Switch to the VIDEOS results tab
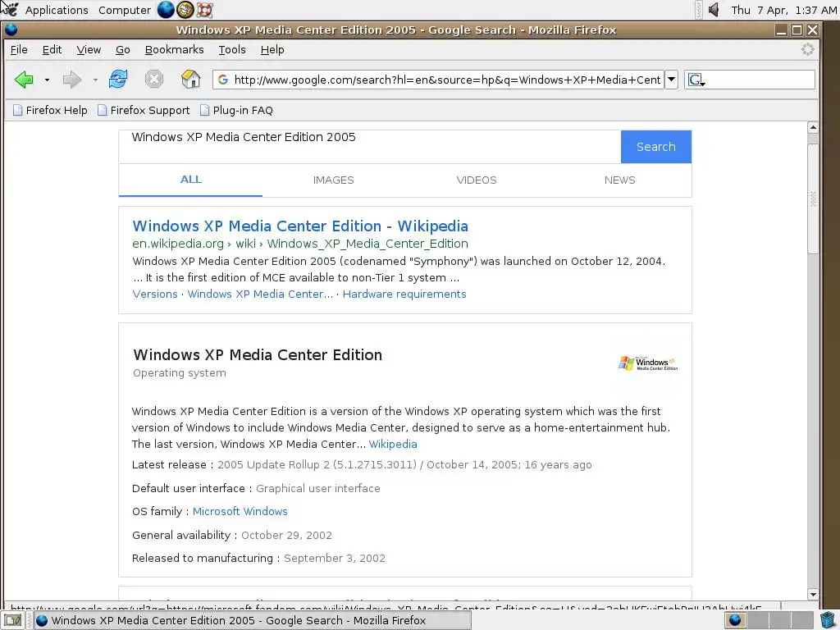This screenshot has width=840, height=630. (x=477, y=180)
